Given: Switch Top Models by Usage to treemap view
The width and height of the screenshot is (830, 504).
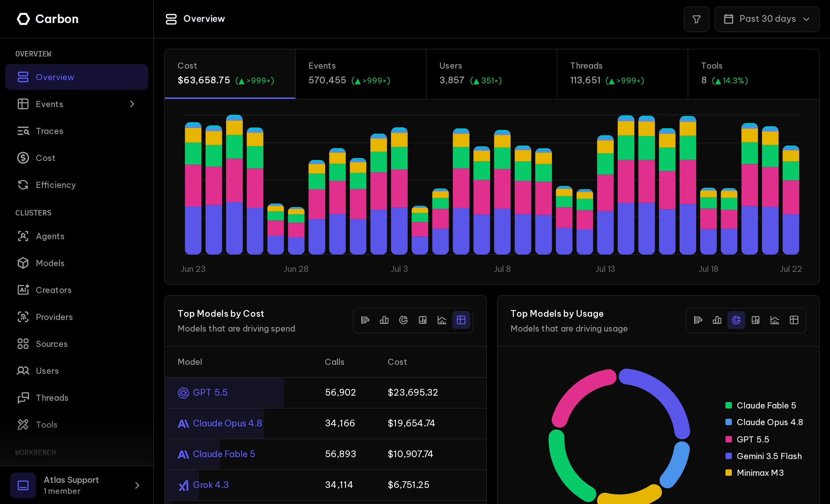Looking at the screenshot, I should 756,320.
